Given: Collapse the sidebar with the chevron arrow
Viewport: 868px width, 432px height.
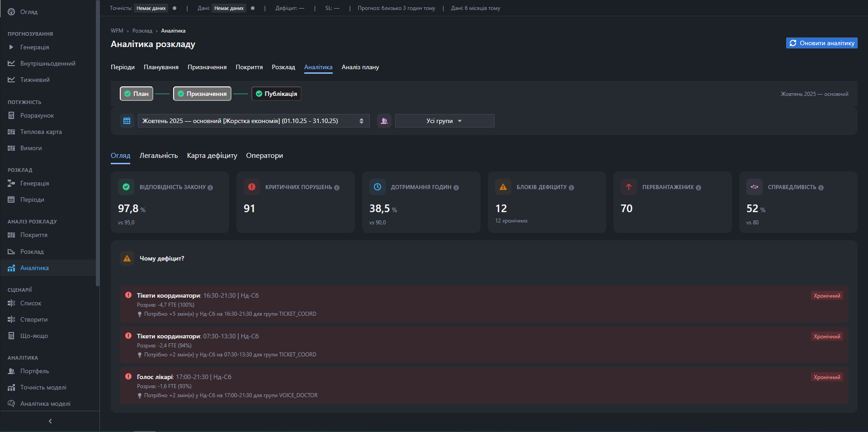Looking at the screenshot, I should pyautogui.click(x=50, y=421).
